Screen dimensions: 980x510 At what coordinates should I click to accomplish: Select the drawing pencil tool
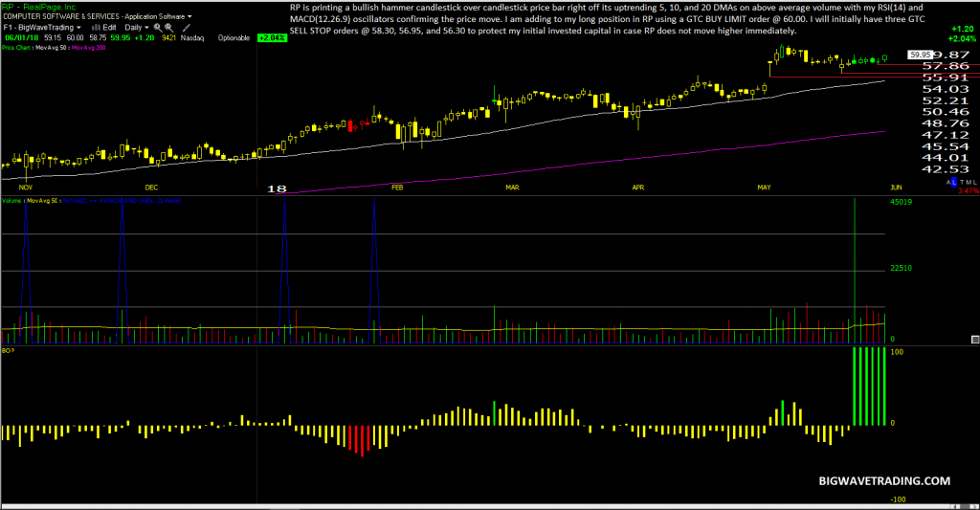click(x=187, y=28)
